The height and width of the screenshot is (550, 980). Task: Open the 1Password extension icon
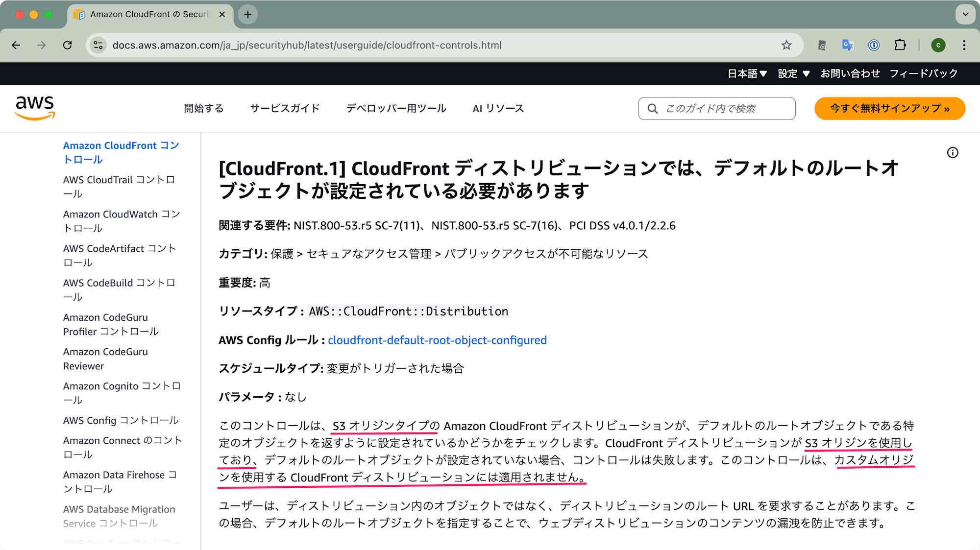[x=874, y=45]
